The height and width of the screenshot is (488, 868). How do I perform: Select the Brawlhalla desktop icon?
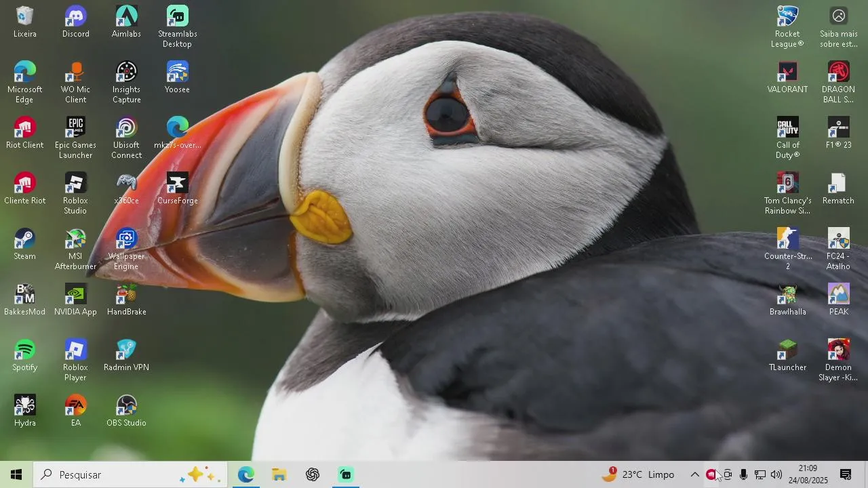787,300
